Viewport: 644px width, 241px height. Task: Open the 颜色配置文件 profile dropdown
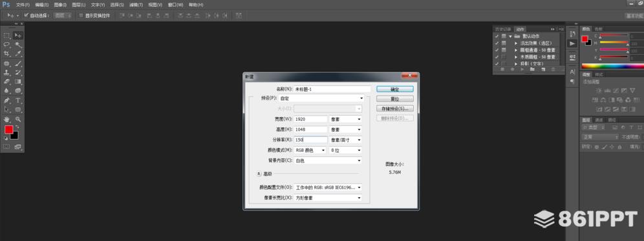tap(328, 187)
